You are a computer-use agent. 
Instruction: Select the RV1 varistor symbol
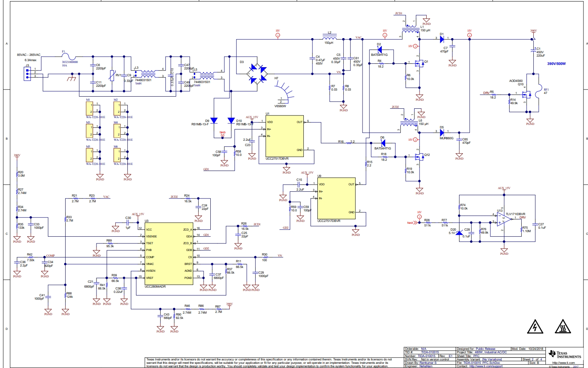pos(112,75)
